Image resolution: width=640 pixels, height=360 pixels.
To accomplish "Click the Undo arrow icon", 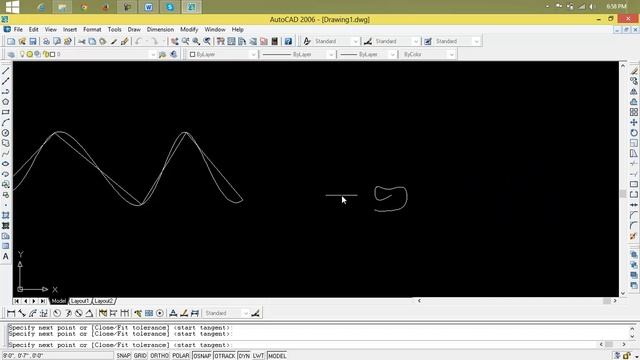I will point(139,41).
